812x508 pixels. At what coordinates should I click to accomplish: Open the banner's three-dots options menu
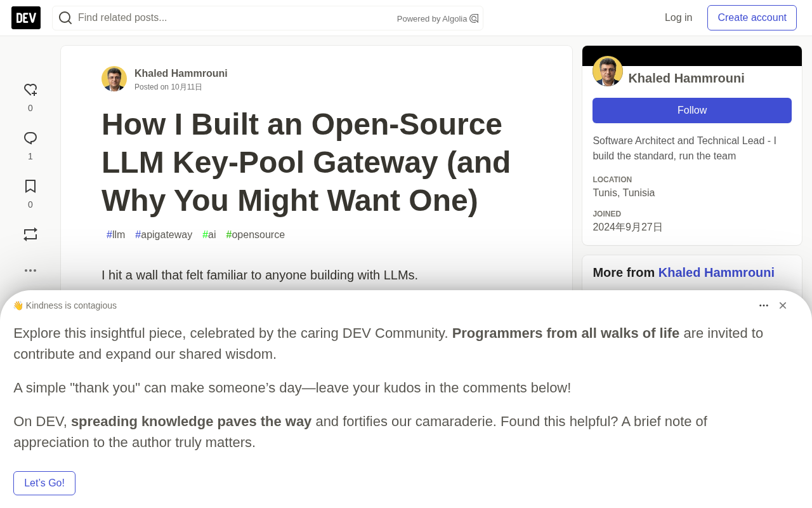click(764, 305)
